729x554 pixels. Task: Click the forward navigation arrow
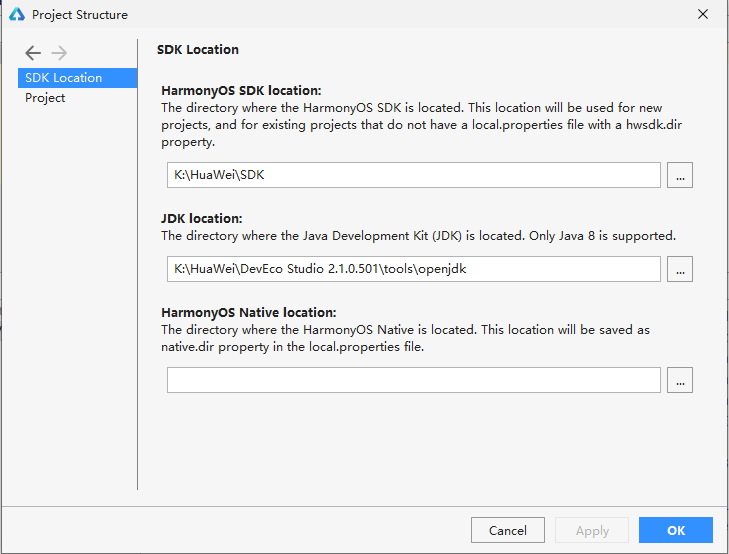click(59, 53)
